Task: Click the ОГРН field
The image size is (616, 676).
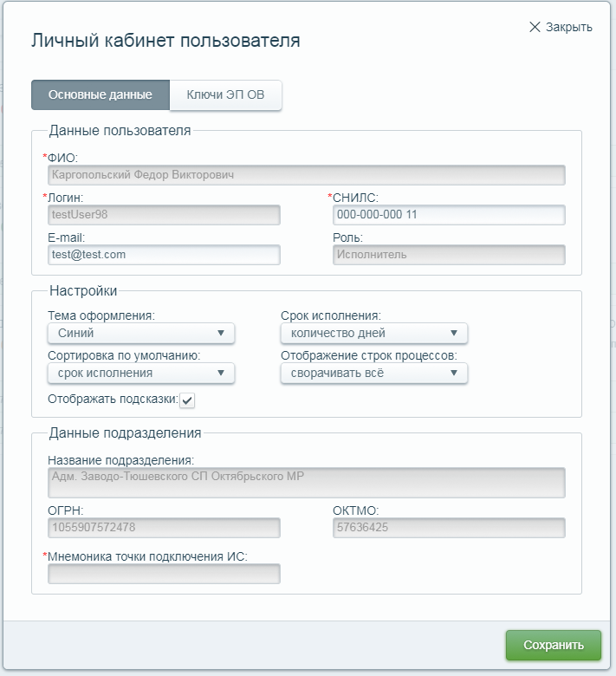Action: pyautogui.click(x=164, y=528)
